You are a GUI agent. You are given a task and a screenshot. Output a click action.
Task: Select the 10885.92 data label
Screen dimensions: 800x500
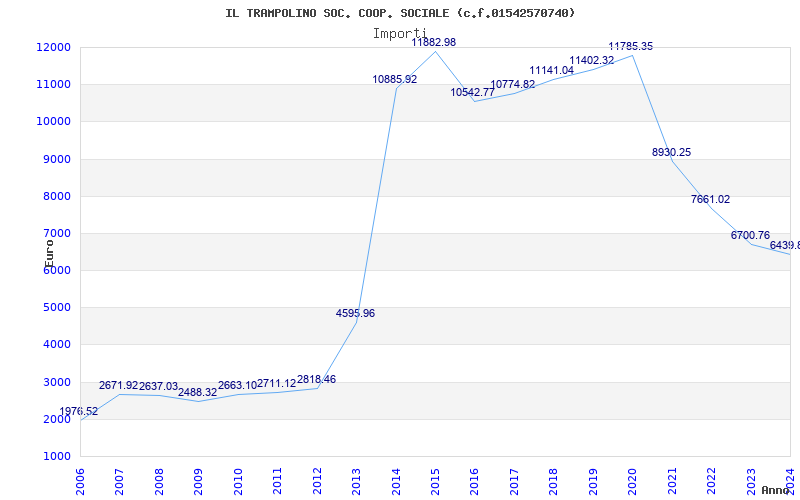pyautogui.click(x=395, y=80)
